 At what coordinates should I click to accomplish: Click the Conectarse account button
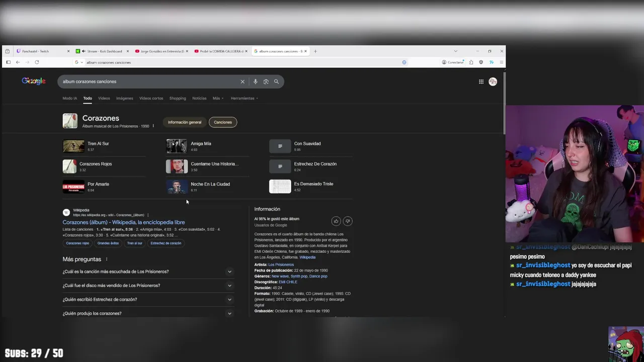tap(453, 62)
